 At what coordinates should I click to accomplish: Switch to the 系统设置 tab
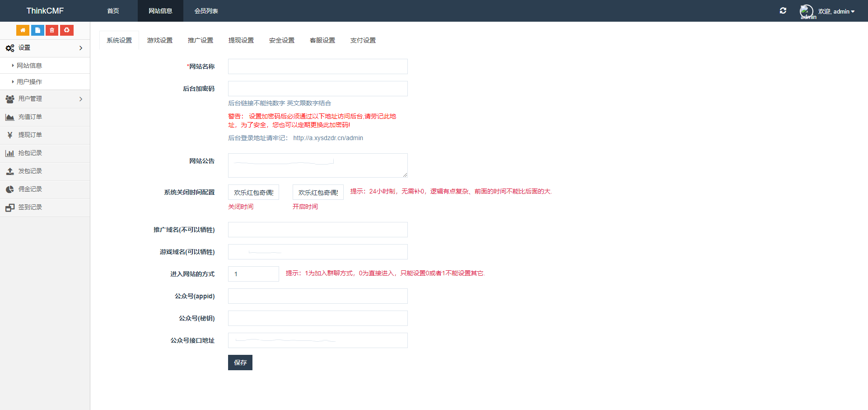(119, 40)
